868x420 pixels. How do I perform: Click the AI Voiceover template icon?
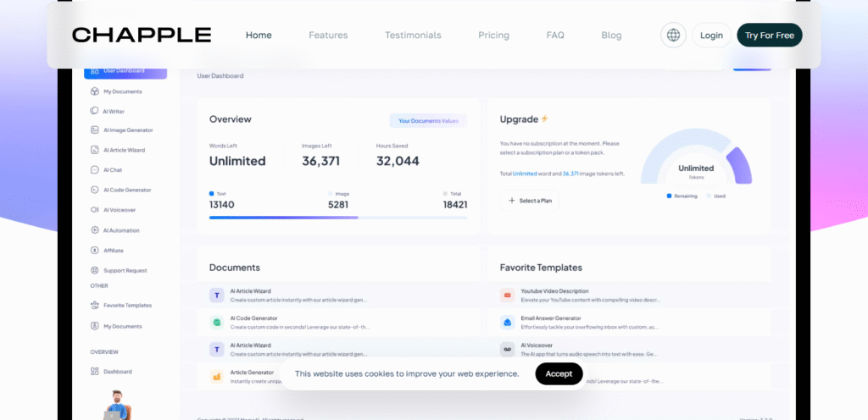click(x=507, y=349)
